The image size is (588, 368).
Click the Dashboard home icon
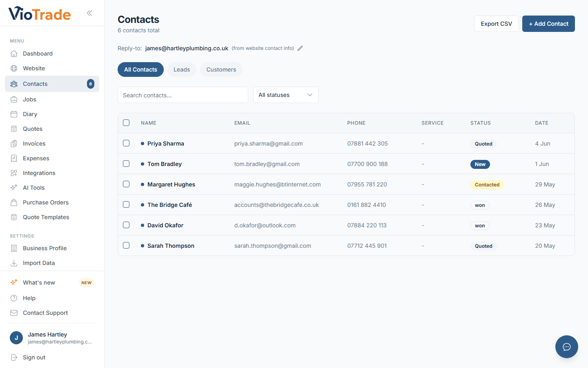[14, 54]
